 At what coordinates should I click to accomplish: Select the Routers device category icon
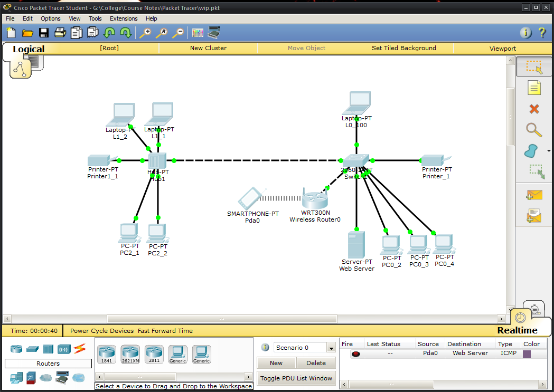16,349
